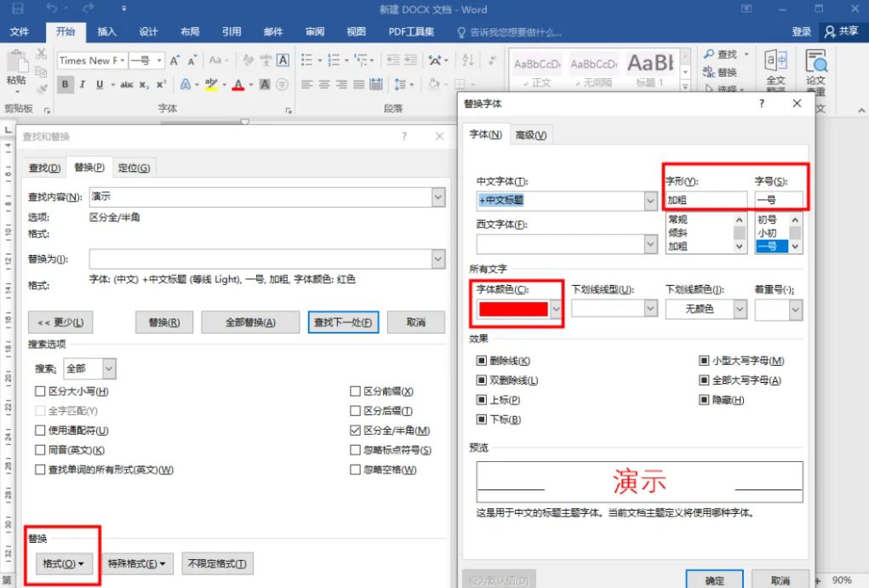Click the Replace (替换) button in dialog
Screen dimensions: 869x588
[164, 322]
